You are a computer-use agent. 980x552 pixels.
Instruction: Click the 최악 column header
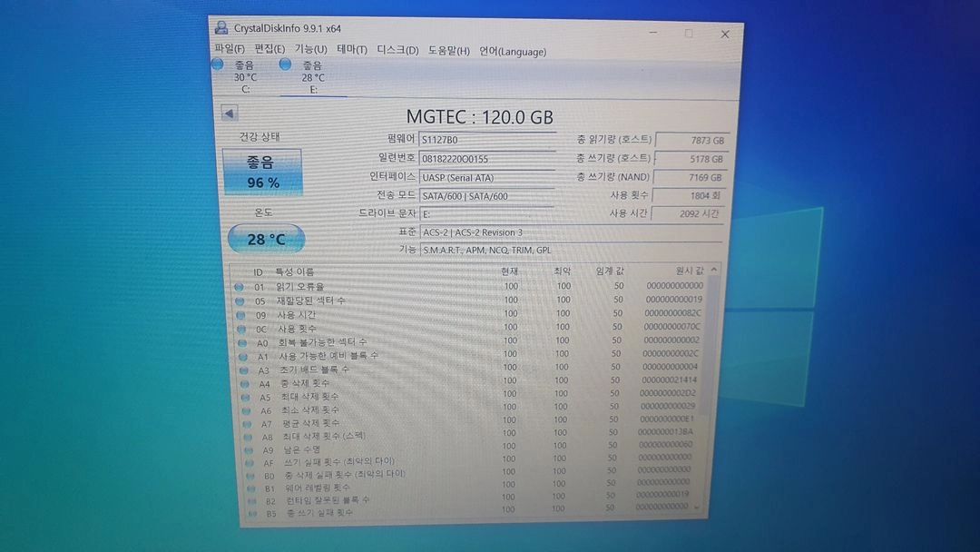click(562, 271)
